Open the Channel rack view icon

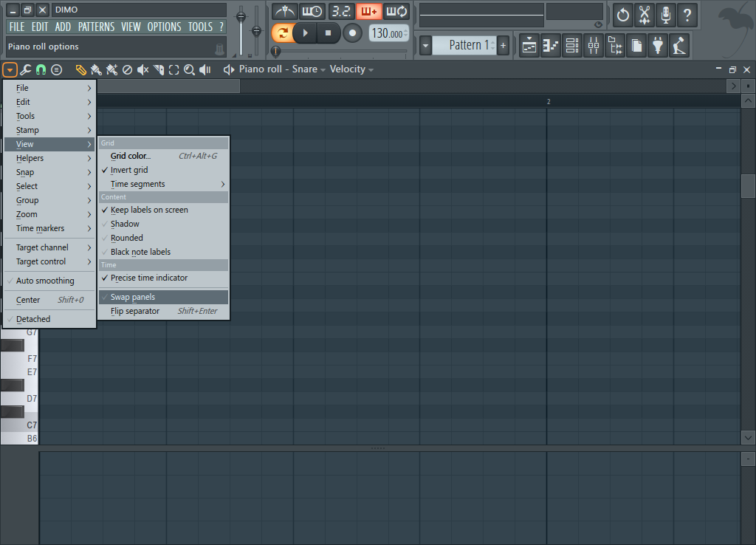click(x=572, y=46)
